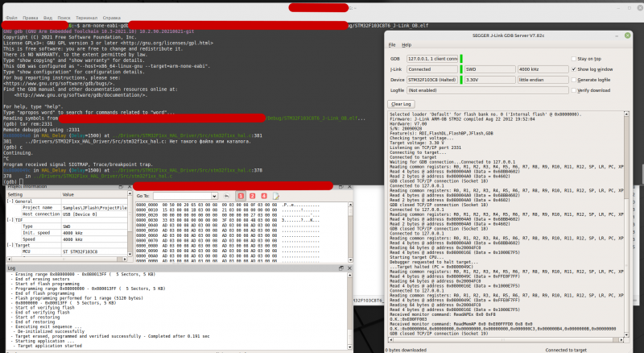Open the Go To address dropdown arrow
644x353 pixels.
pos(214,197)
